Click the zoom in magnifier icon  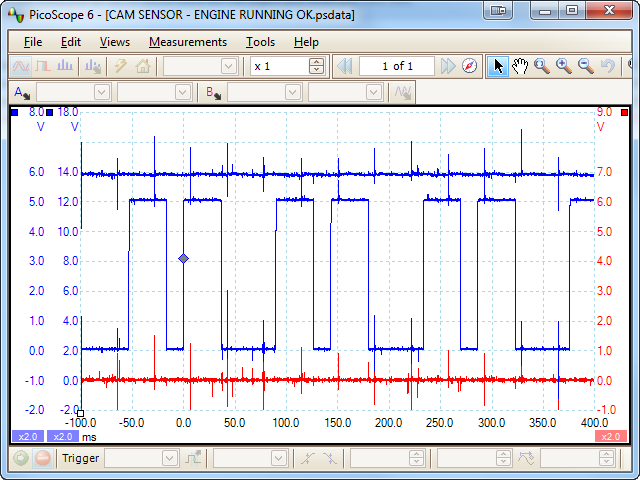563,66
